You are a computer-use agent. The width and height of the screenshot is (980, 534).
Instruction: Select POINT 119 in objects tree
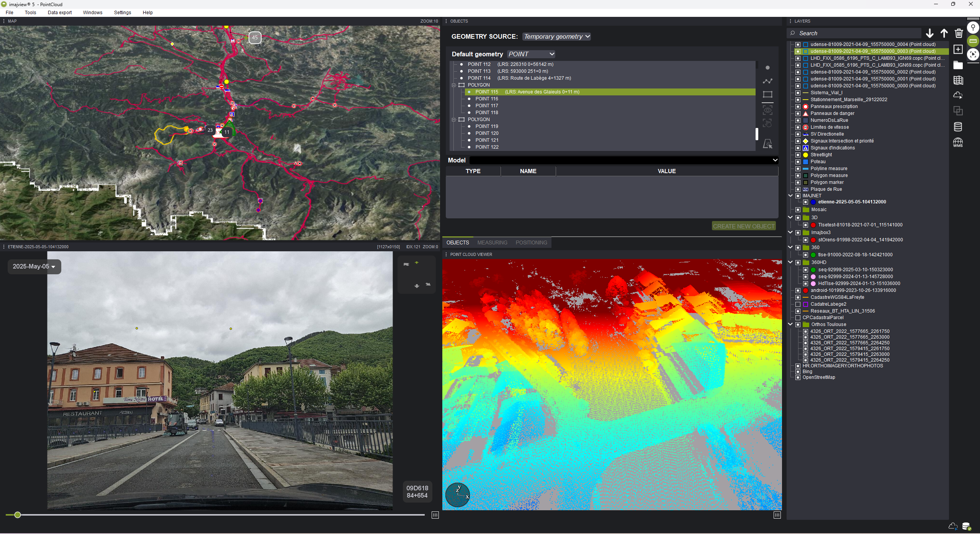[x=487, y=126]
